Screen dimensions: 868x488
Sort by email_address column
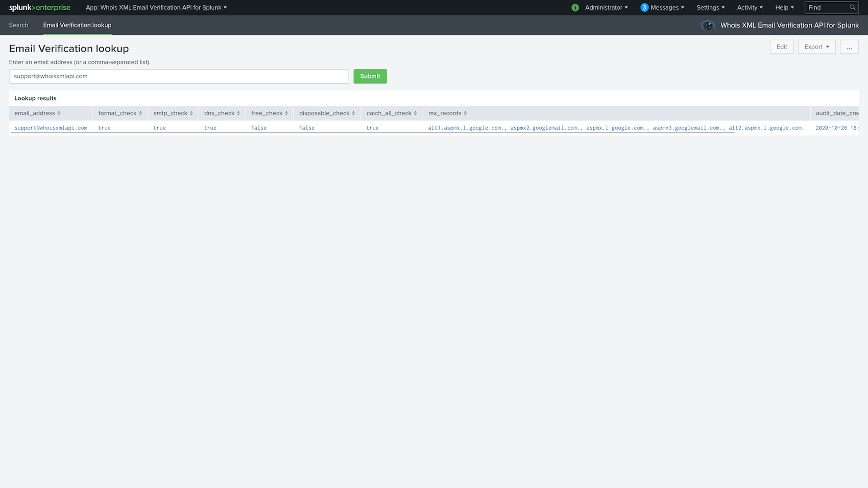37,113
